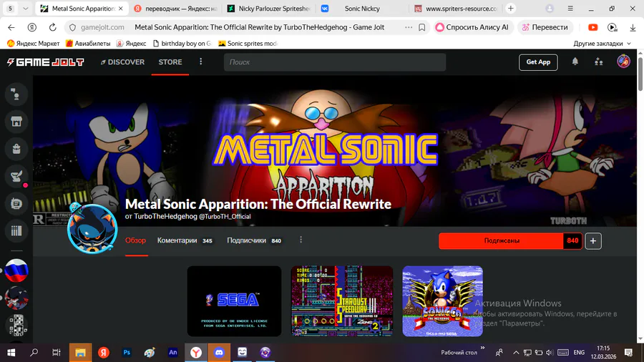Switch to переводчик Яндекс browser tab
Screen dimensions: 644x362
click(x=177, y=8)
